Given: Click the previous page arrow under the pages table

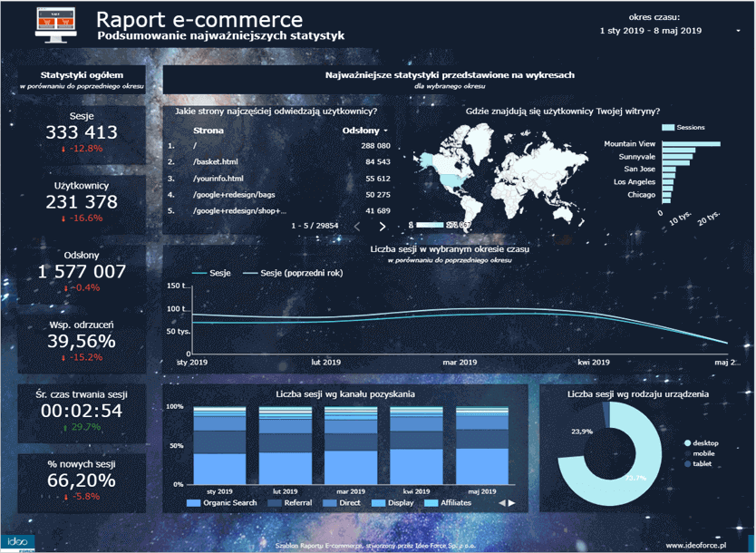Looking at the screenshot, I should 359,225.
